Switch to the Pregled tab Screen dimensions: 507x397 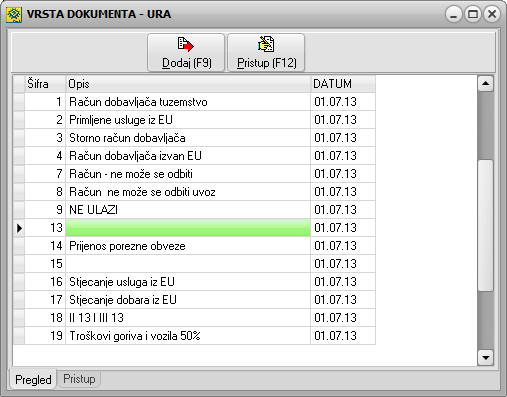[33, 380]
